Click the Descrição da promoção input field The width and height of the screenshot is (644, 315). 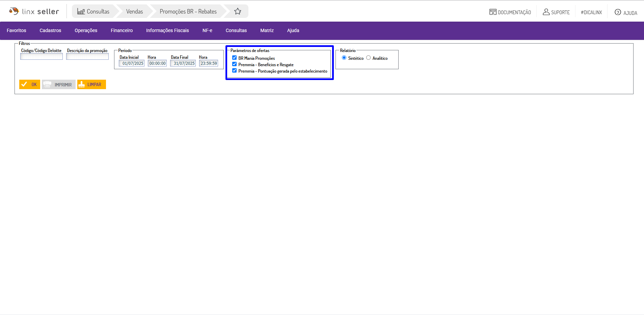87,57
